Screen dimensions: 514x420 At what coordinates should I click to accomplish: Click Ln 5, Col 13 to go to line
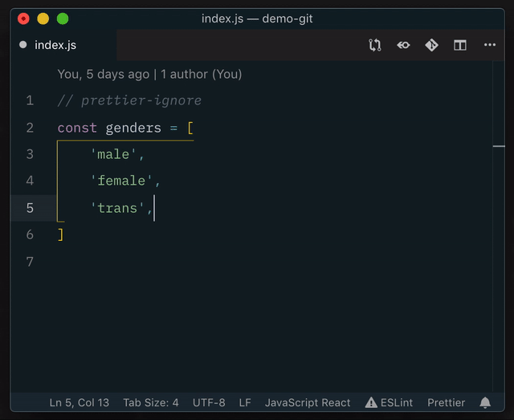tap(79, 402)
